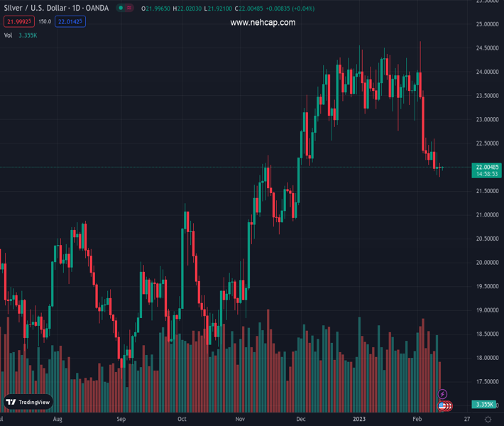Click the 150.0 spread value
The height and width of the screenshot is (426, 504).
pos(44,22)
